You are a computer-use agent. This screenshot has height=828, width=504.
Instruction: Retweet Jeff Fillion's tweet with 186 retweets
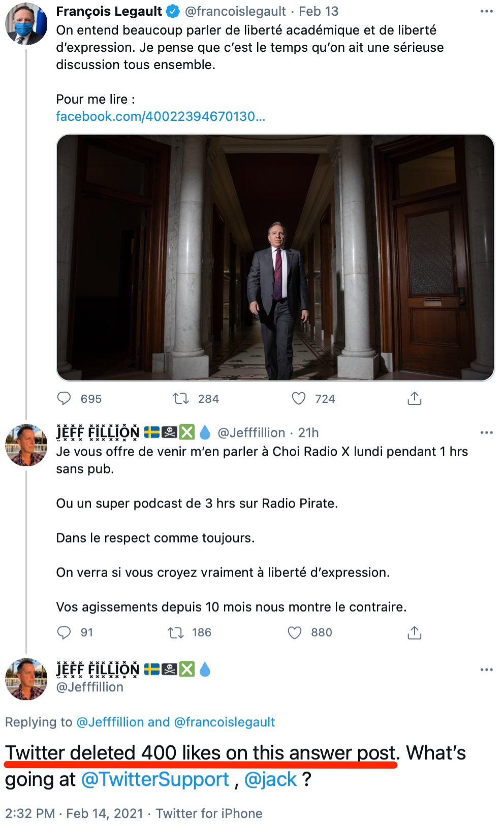[x=176, y=632]
